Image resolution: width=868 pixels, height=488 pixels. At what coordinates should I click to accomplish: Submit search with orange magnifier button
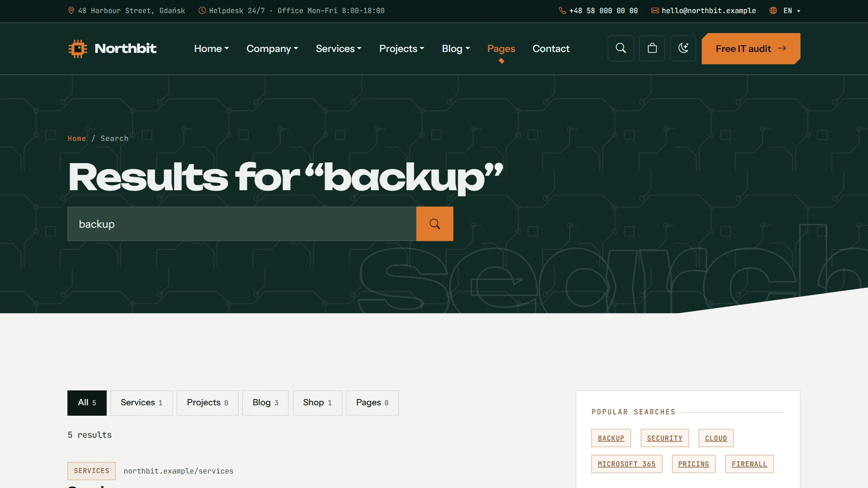435,224
